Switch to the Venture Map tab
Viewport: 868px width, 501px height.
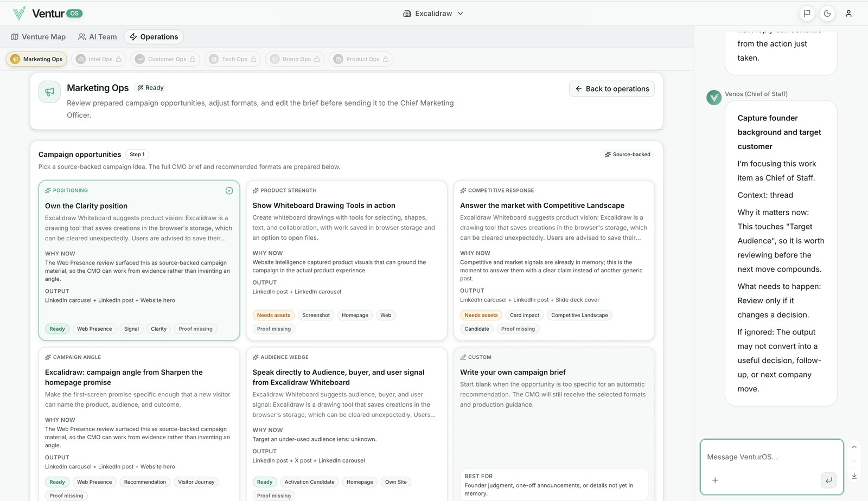39,37
